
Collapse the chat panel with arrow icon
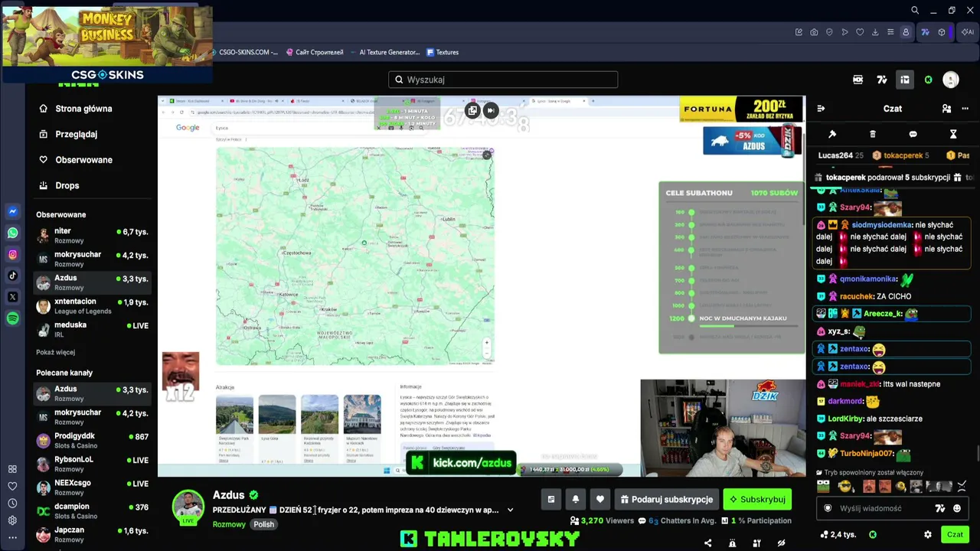point(821,109)
